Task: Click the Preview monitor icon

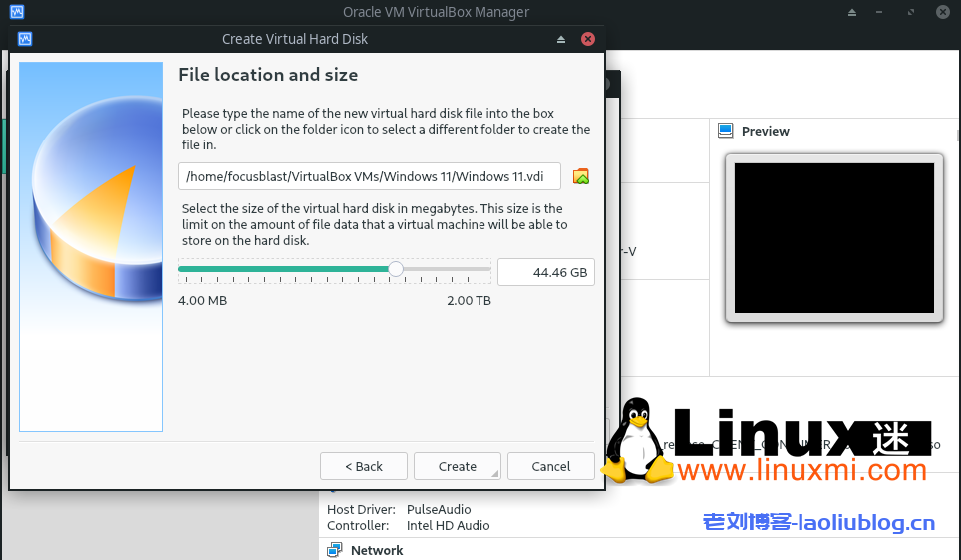Action: pos(725,131)
